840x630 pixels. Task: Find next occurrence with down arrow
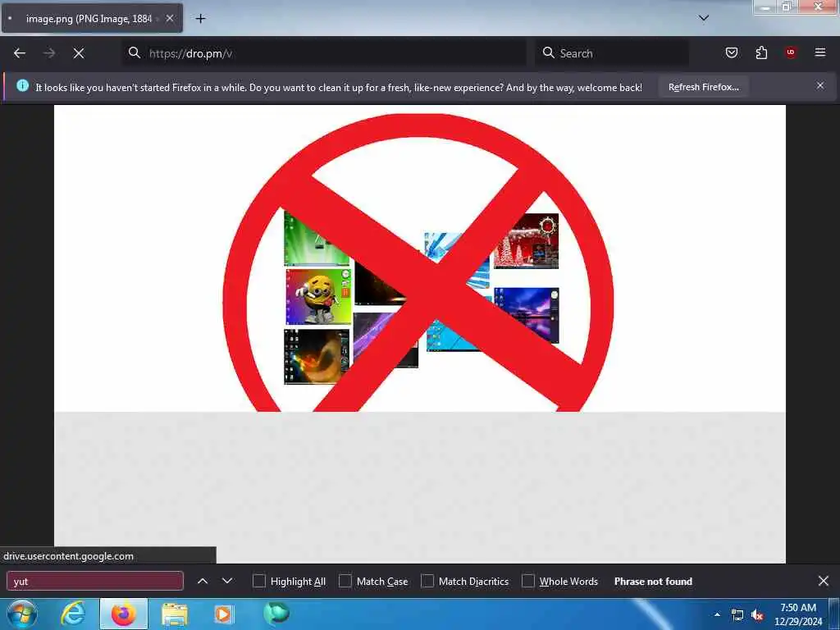[x=227, y=582]
